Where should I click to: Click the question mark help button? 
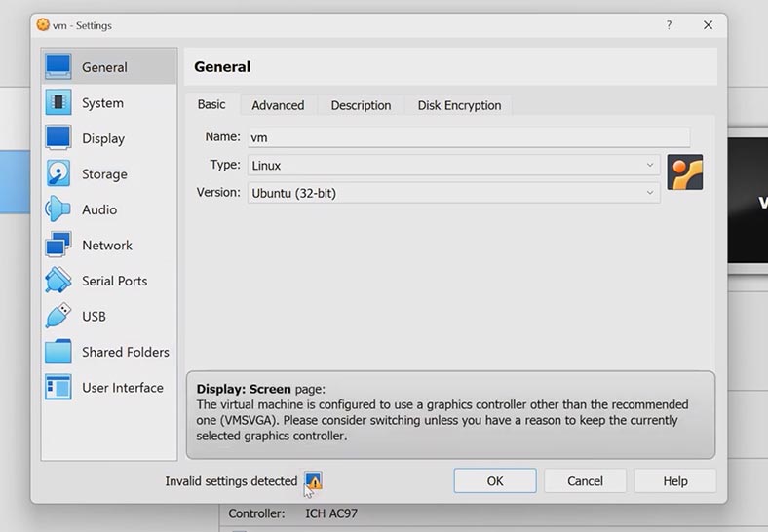[x=669, y=25]
